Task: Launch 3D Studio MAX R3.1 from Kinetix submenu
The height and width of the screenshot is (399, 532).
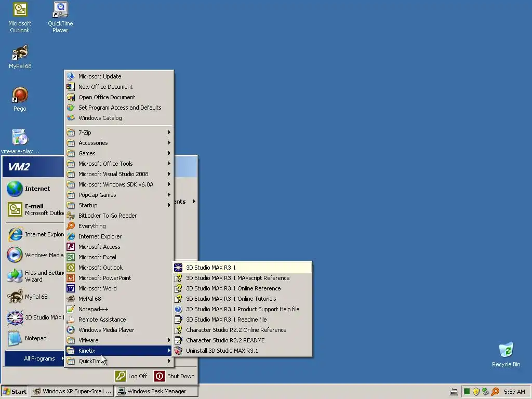Action: [242, 268]
